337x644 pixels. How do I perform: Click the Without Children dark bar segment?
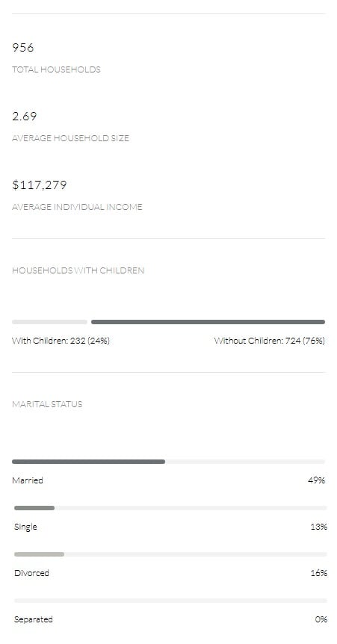coord(208,322)
